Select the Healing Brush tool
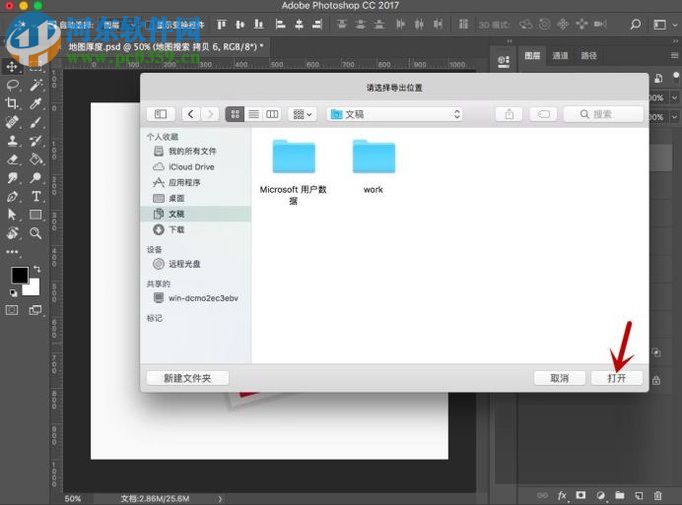Viewport: 682px width, 505px height. 12,122
